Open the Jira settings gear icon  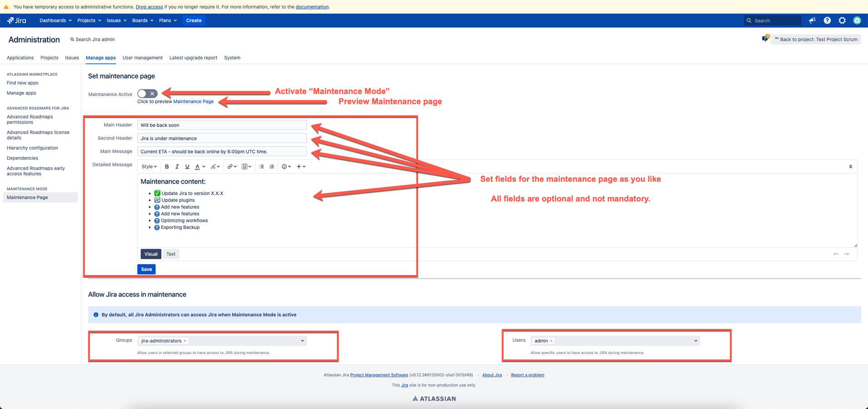tap(842, 20)
